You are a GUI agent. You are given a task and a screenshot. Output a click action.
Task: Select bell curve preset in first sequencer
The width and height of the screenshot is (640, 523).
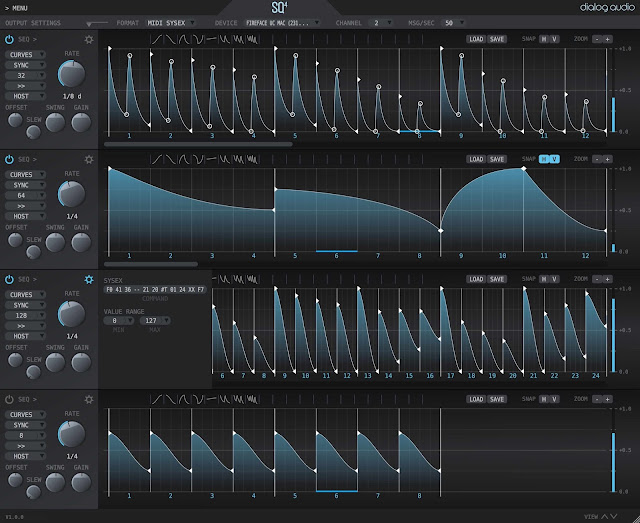coord(184,39)
